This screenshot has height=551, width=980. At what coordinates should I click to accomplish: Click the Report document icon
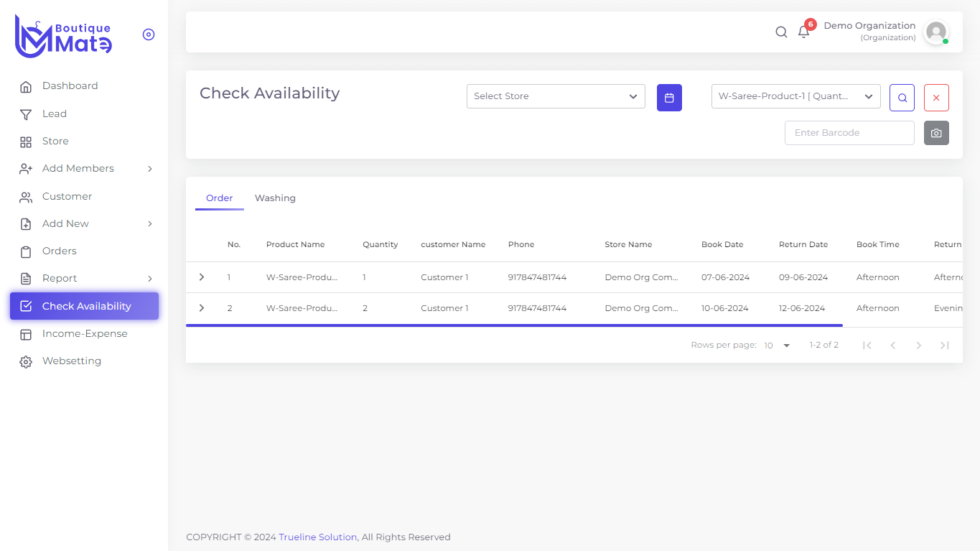coord(26,279)
